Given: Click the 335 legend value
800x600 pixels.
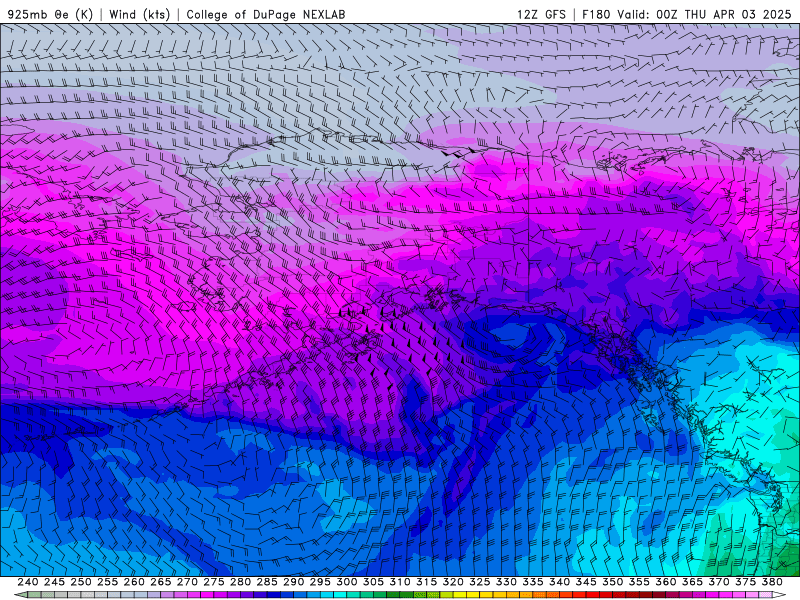Looking at the screenshot, I should [x=533, y=582].
